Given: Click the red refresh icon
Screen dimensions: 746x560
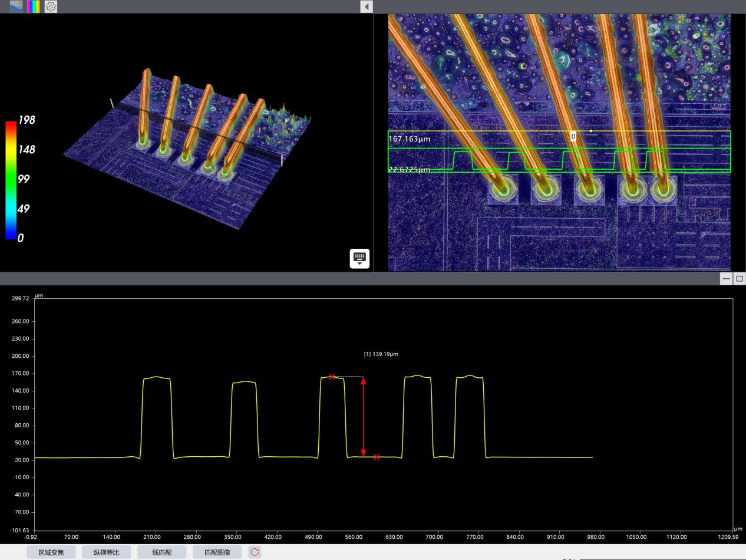Looking at the screenshot, I should [255, 552].
